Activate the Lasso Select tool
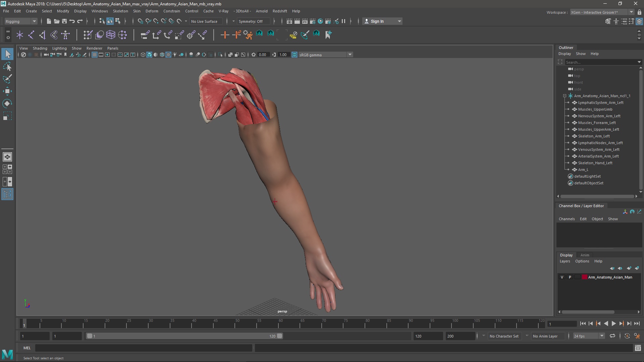644x362 pixels. pos(7,66)
